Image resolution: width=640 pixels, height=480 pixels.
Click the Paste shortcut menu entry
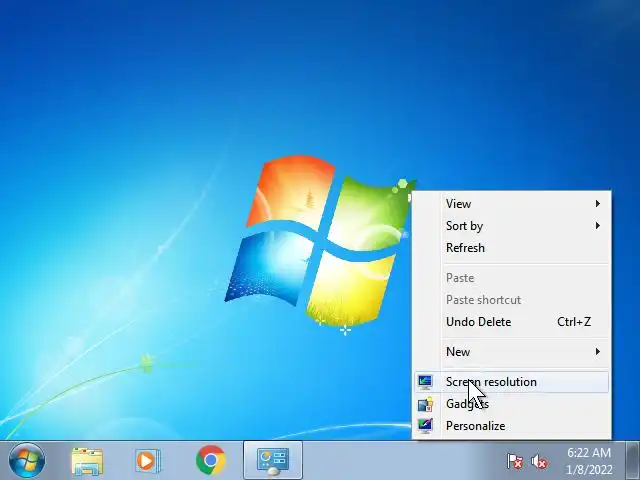pyautogui.click(x=512, y=300)
